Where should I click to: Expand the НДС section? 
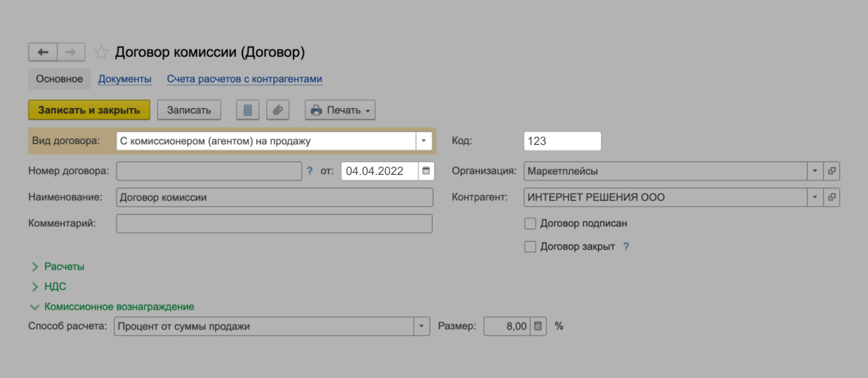(55, 287)
